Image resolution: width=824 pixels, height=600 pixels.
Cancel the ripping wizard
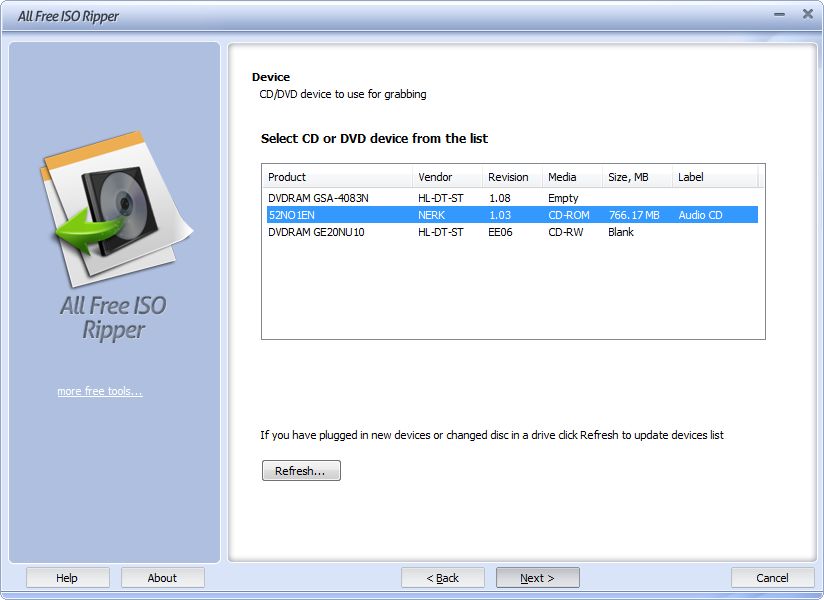772,578
